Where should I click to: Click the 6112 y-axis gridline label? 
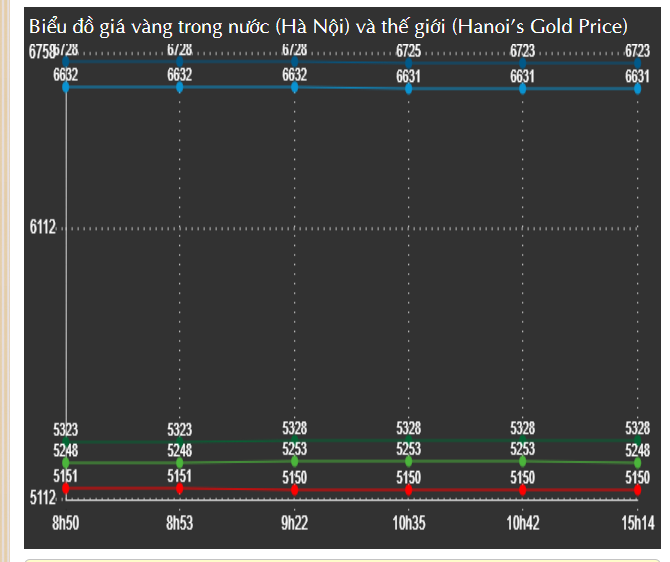[x=42, y=228]
